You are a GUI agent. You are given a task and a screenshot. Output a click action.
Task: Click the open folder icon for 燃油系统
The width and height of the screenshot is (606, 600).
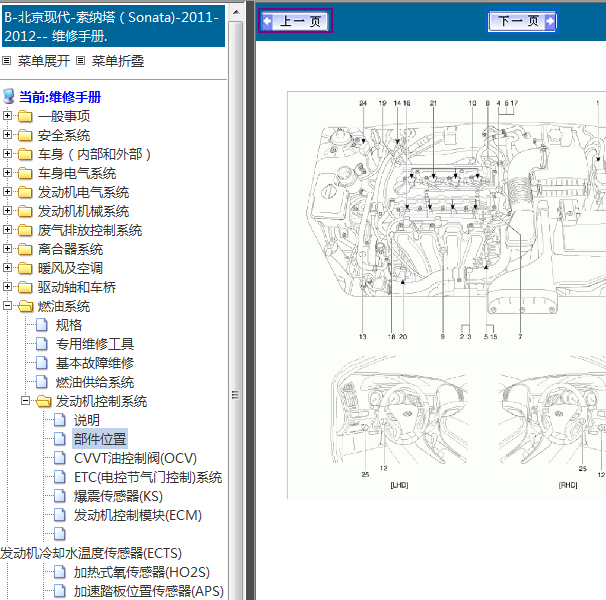(25, 306)
